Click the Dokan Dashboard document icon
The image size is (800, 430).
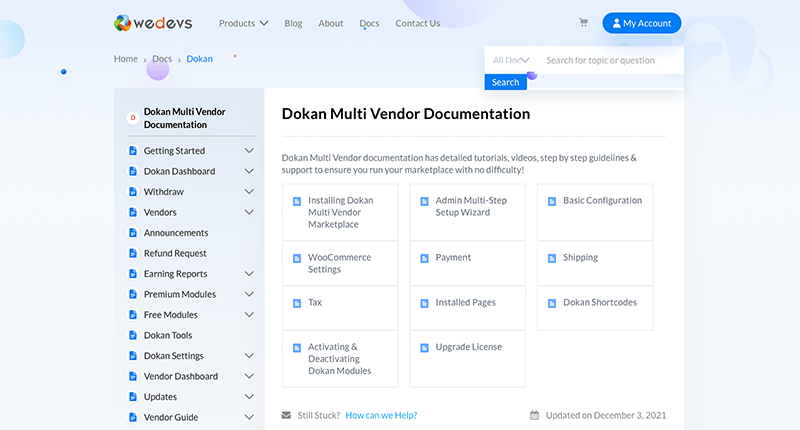(133, 171)
